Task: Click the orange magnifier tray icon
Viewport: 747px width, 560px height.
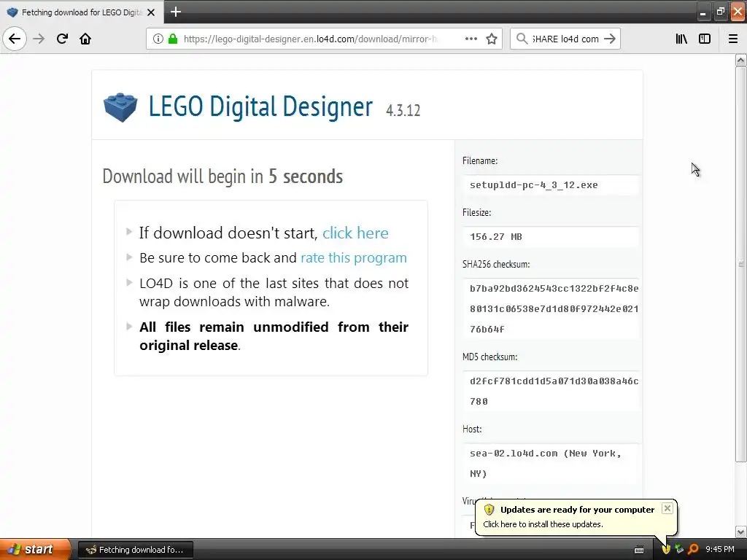Action: coord(693,550)
